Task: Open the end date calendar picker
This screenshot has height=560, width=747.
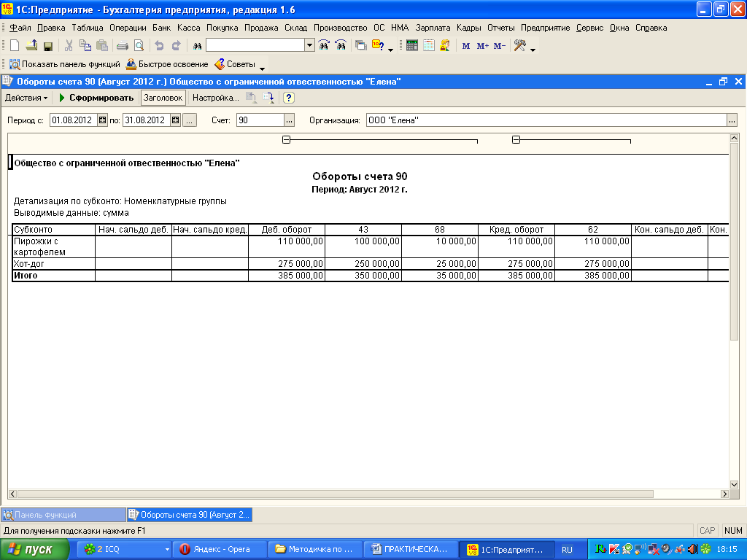Action: 175,120
